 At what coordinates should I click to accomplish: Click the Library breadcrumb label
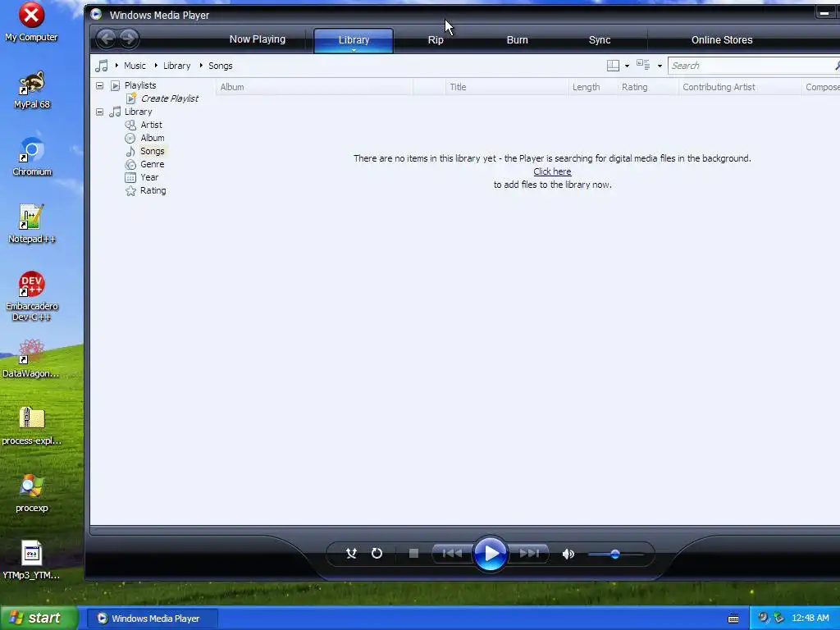tap(177, 66)
